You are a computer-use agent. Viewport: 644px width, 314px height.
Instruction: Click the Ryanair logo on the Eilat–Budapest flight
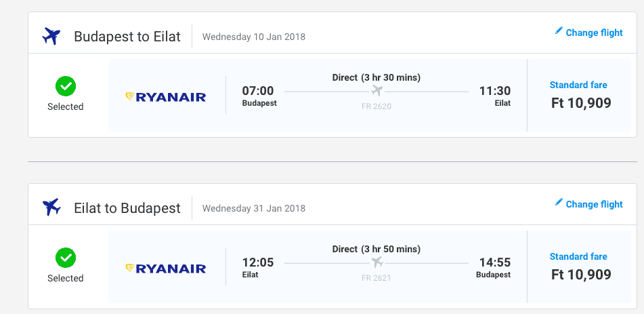coord(165,269)
